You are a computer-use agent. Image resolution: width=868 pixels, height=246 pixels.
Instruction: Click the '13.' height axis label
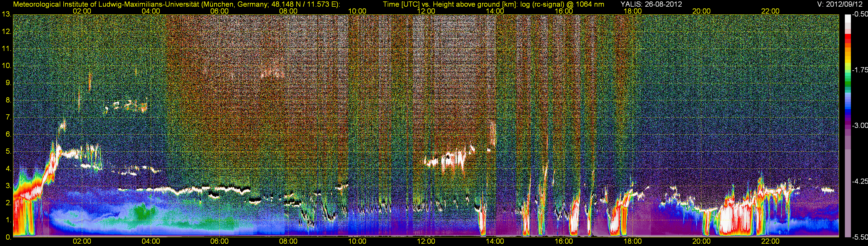click(6, 14)
